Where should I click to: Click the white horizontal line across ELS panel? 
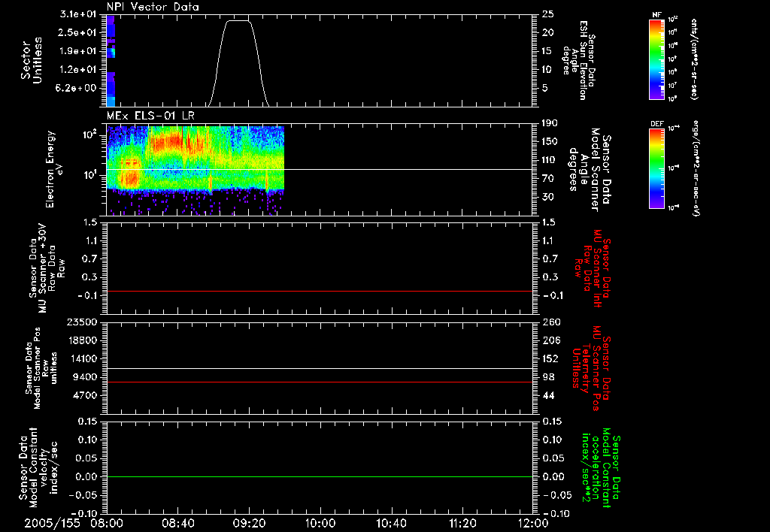tap(320, 169)
